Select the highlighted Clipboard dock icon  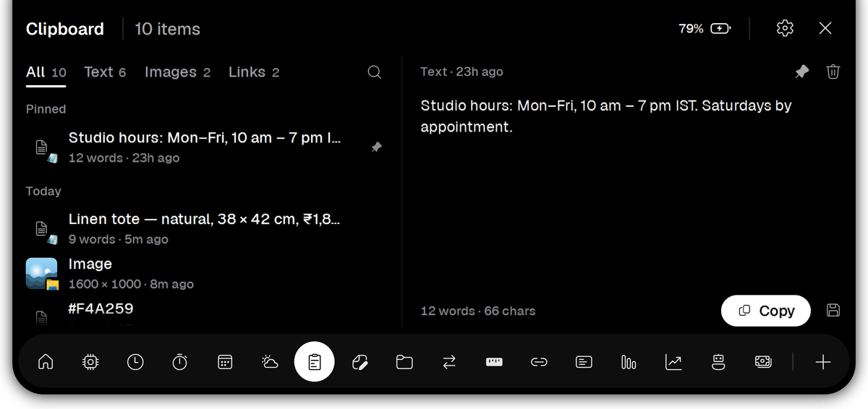tap(315, 362)
